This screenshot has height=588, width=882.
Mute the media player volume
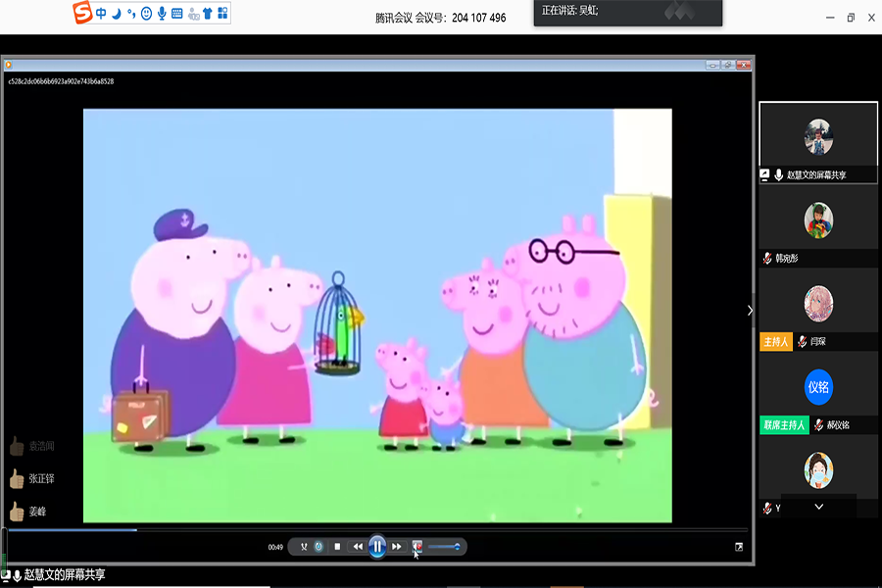click(417, 546)
